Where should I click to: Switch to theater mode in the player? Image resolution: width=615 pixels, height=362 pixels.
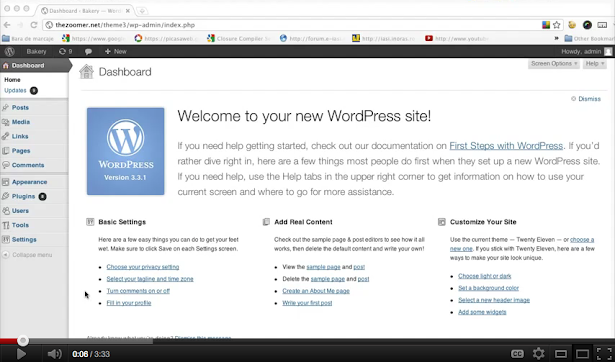tap(582, 354)
